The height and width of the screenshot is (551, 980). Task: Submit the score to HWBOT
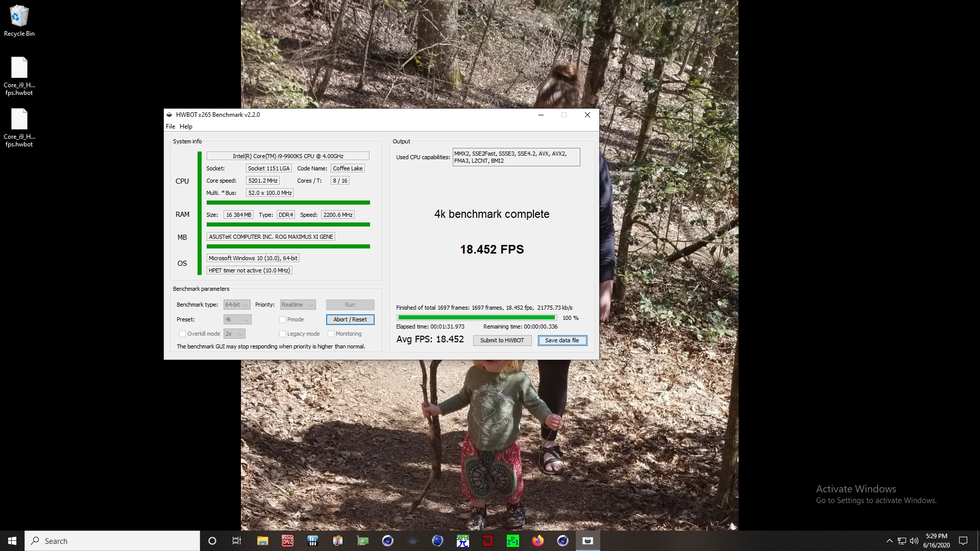coord(502,340)
